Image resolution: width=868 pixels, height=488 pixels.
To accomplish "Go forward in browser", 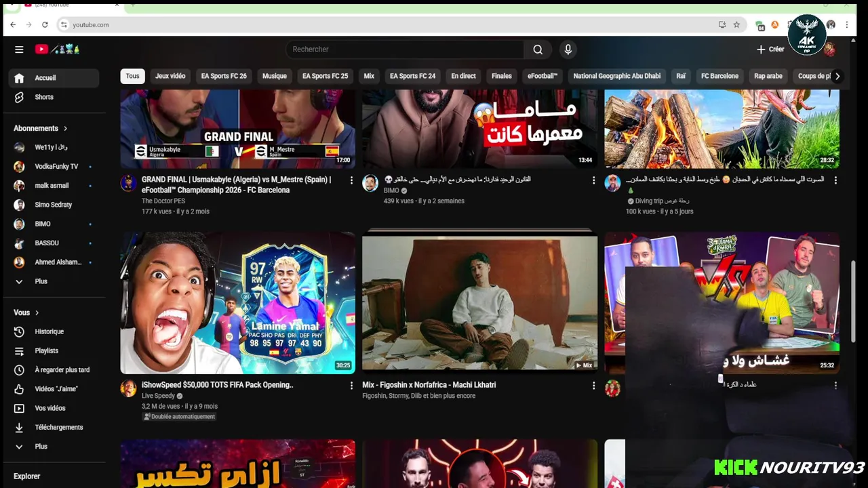I will point(28,24).
